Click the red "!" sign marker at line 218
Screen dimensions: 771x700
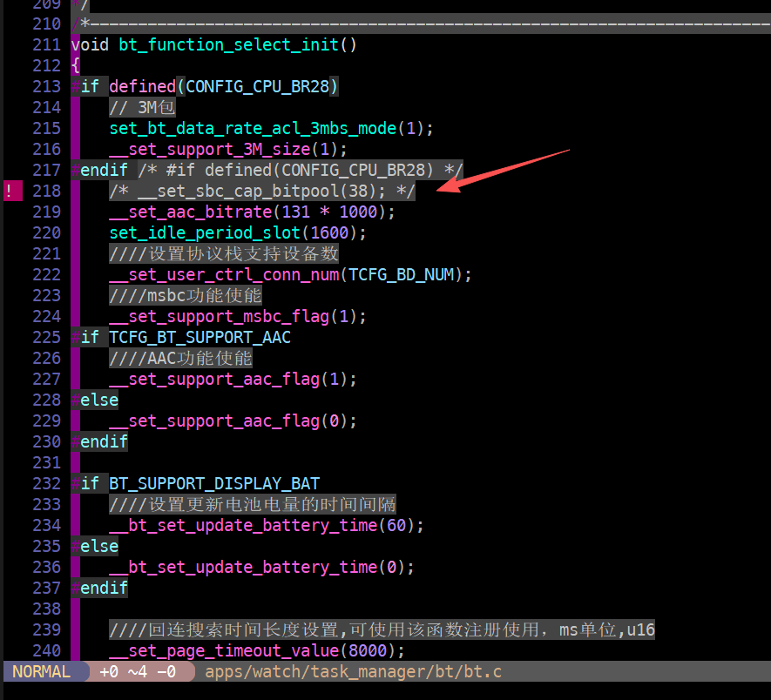[x=13, y=191]
